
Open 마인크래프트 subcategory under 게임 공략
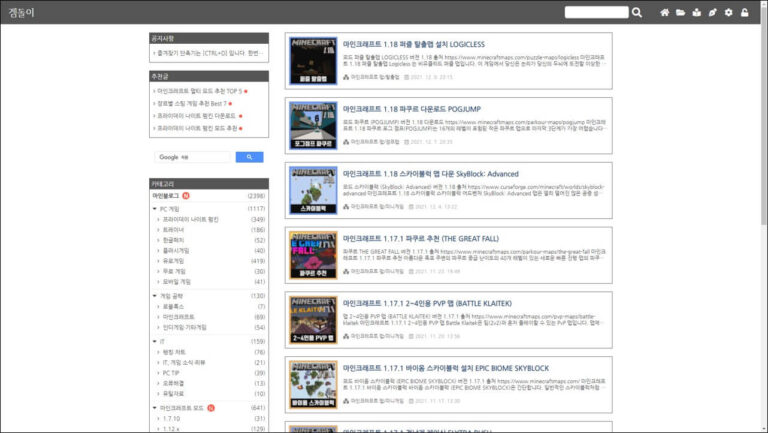[x=178, y=317]
